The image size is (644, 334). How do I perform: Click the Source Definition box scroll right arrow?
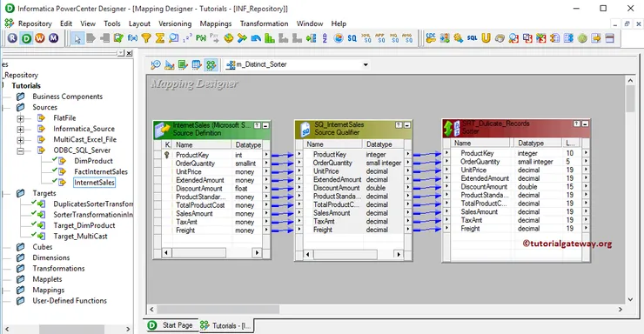[x=257, y=253]
